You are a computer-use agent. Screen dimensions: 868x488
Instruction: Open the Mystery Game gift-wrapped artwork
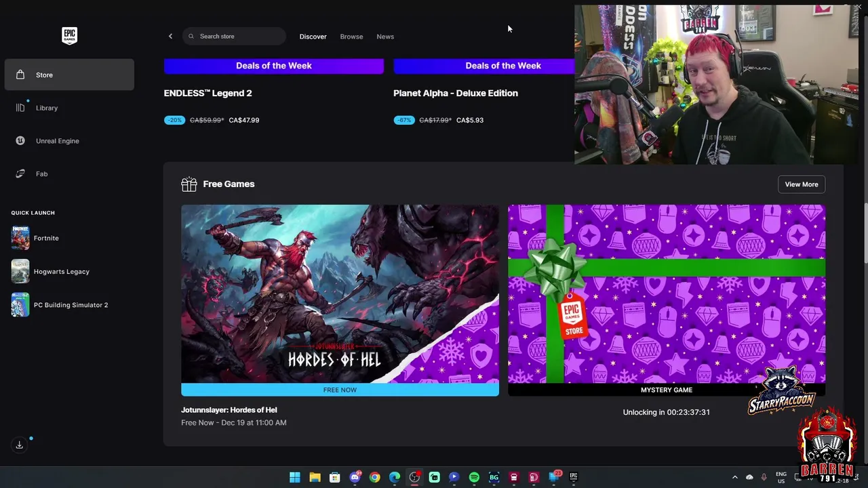[x=667, y=293]
